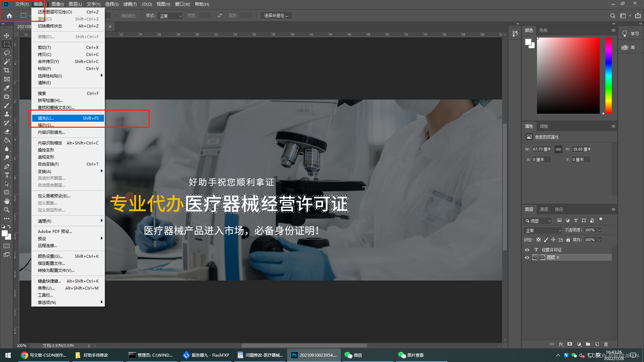Toggle visibility of 图层 0 layer
Screen dimensions: 644x362
527,257
